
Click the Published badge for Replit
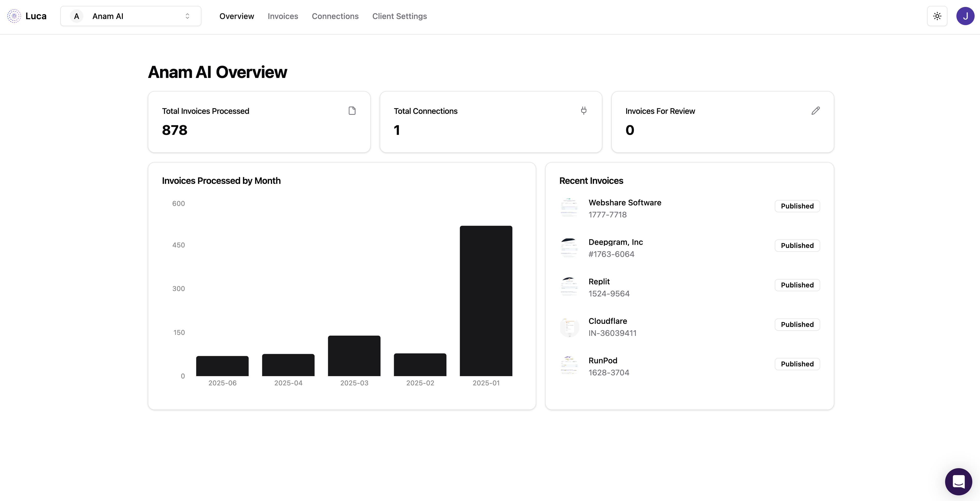(797, 285)
